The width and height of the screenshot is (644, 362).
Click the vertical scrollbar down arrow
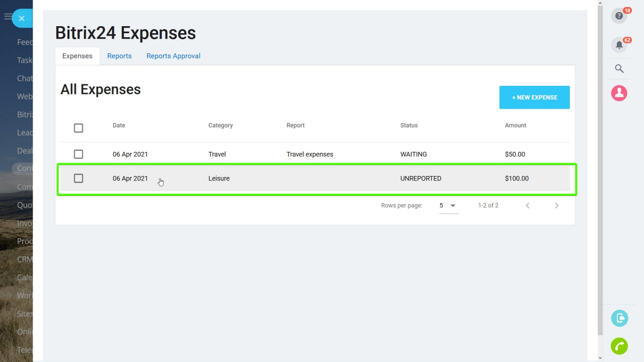600,358
